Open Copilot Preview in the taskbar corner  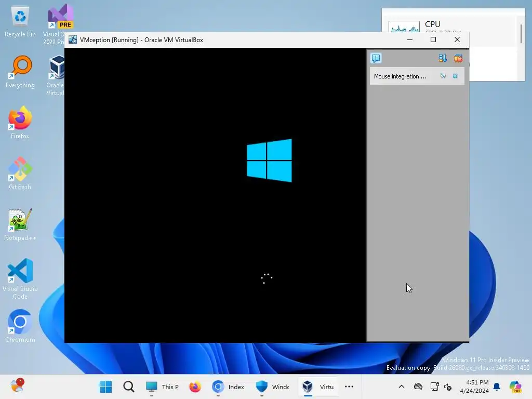click(515, 387)
